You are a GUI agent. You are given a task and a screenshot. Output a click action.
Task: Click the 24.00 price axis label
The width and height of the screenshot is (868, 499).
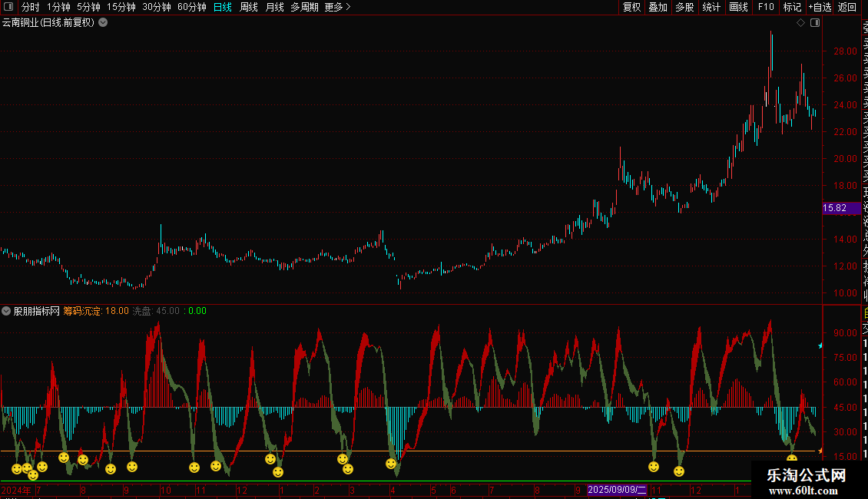[x=845, y=105]
